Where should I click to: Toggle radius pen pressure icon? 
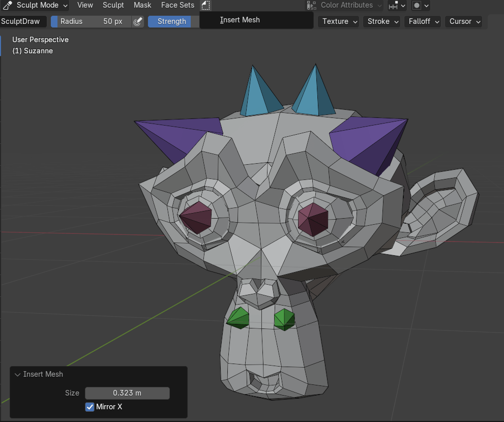coord(138,21)
